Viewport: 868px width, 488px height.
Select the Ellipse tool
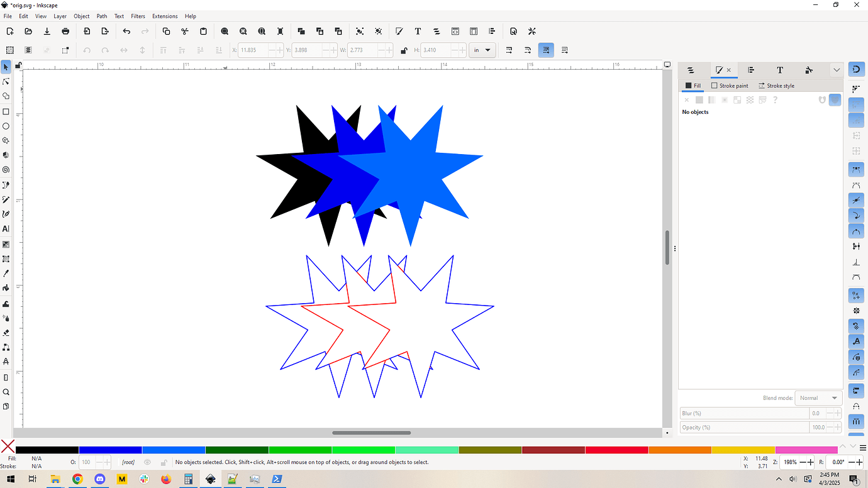tap(6, 126)
